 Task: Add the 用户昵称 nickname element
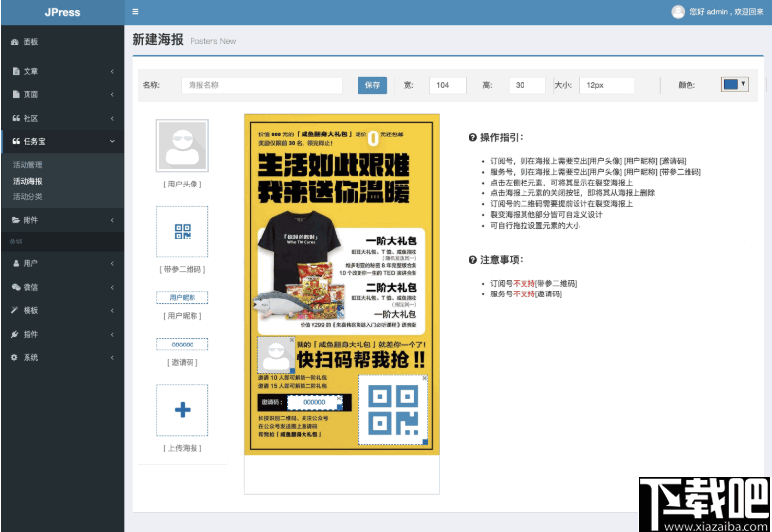point(182,297)
